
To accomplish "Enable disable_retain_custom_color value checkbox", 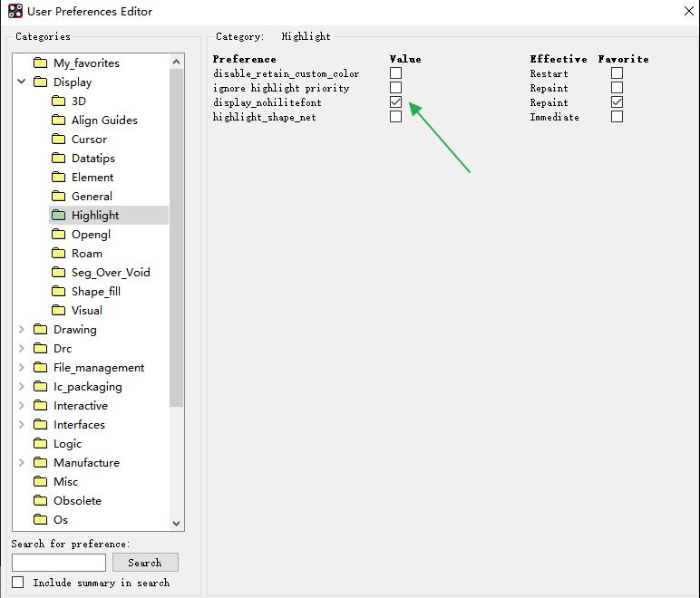I will (395, 73).
